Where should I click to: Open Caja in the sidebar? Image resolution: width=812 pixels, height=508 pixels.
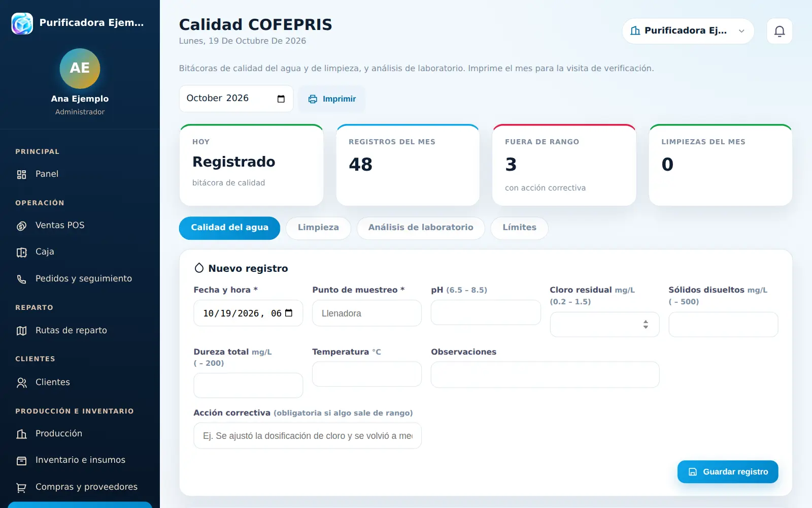click(x=80, y=252)
